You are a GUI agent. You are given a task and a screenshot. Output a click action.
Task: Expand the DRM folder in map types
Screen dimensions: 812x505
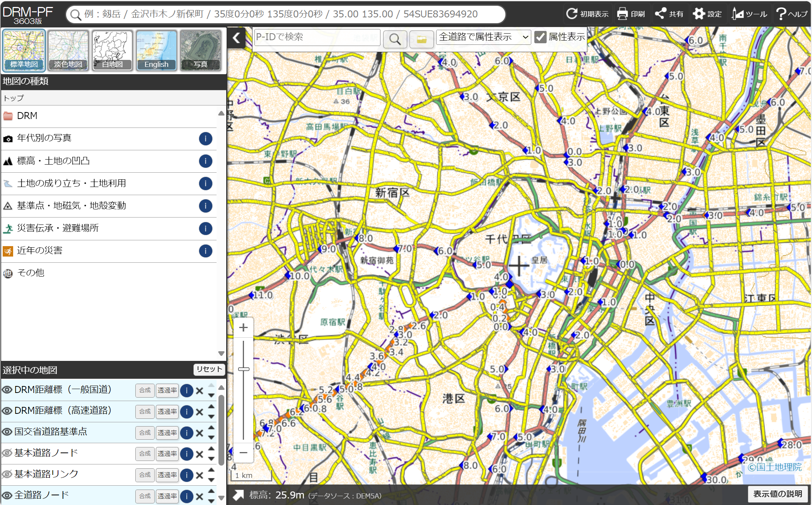click(x=27, y=116)
